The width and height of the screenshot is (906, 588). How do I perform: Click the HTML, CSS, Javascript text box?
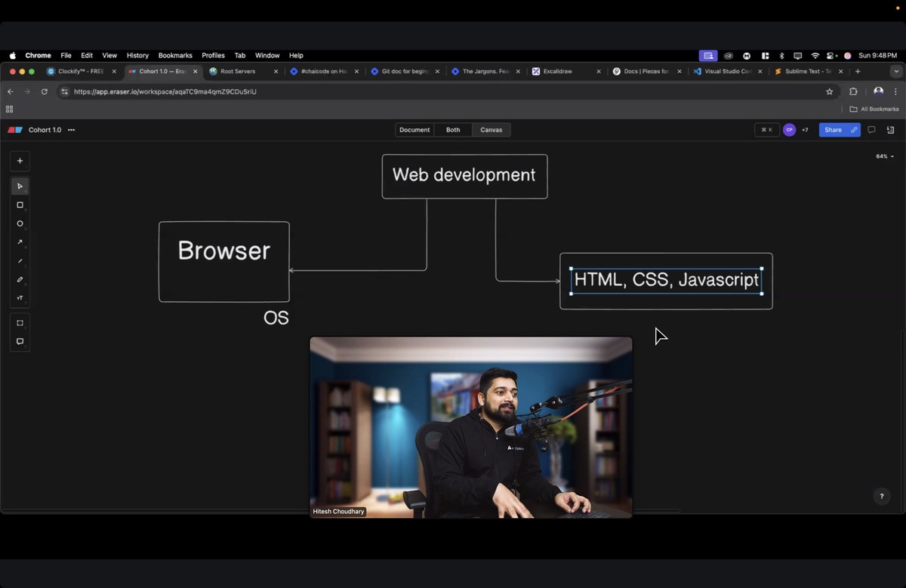tap(666, 280)
